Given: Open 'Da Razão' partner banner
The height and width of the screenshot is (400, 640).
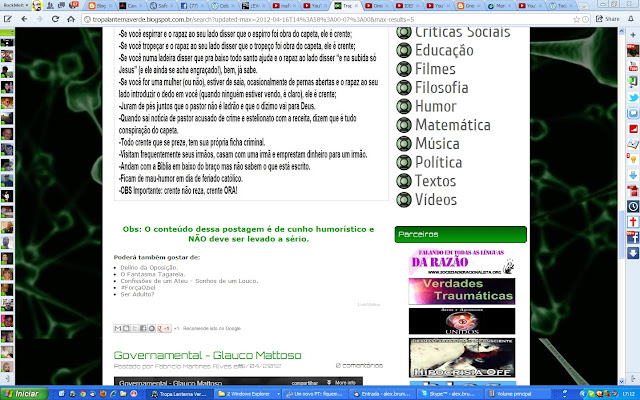Looking at the screenshot, I should click(x=462, y=262).
